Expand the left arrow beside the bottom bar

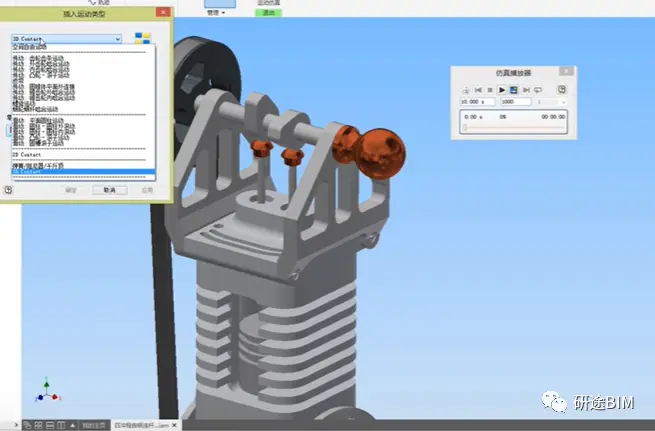point(16,425)
